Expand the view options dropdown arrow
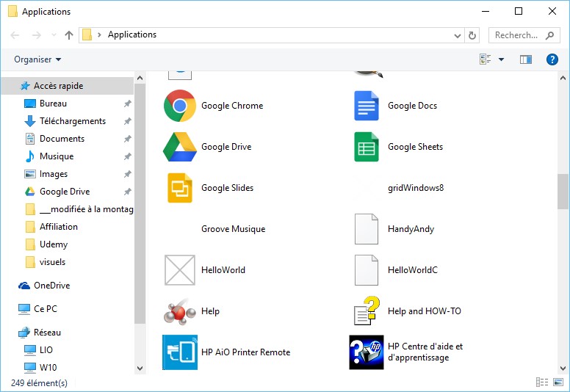 click(x=502, y=59)
